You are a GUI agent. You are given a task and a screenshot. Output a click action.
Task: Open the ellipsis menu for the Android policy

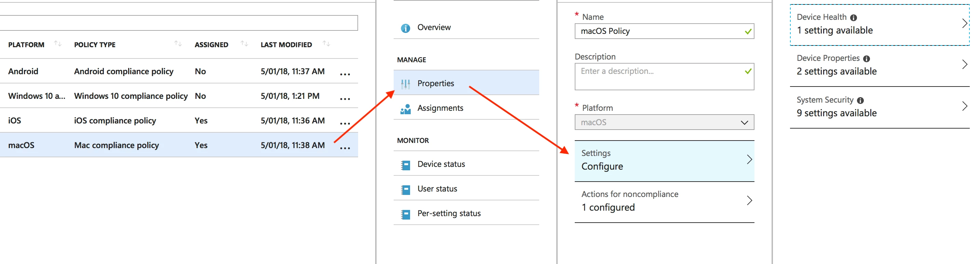[345, 74]
